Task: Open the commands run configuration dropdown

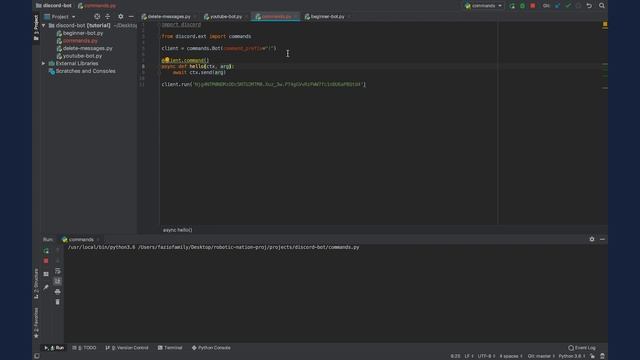Action: pos(484,6)
